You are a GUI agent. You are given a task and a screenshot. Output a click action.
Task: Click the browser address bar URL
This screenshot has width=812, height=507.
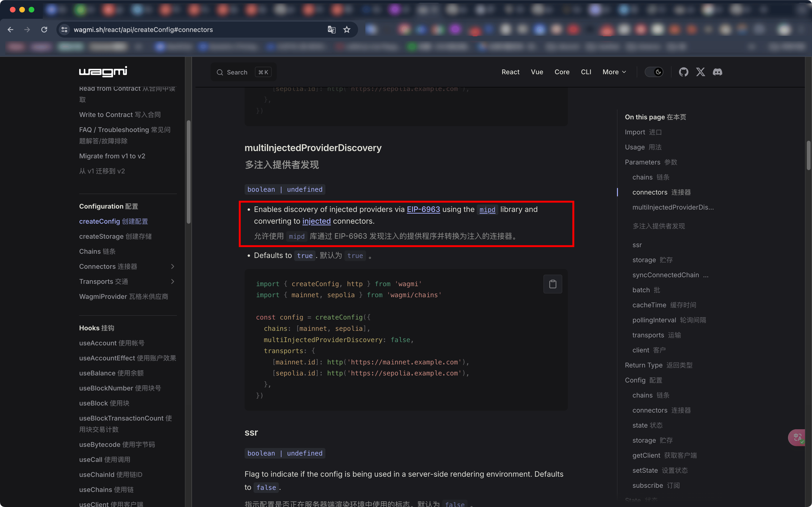click(x=143, y=30)
